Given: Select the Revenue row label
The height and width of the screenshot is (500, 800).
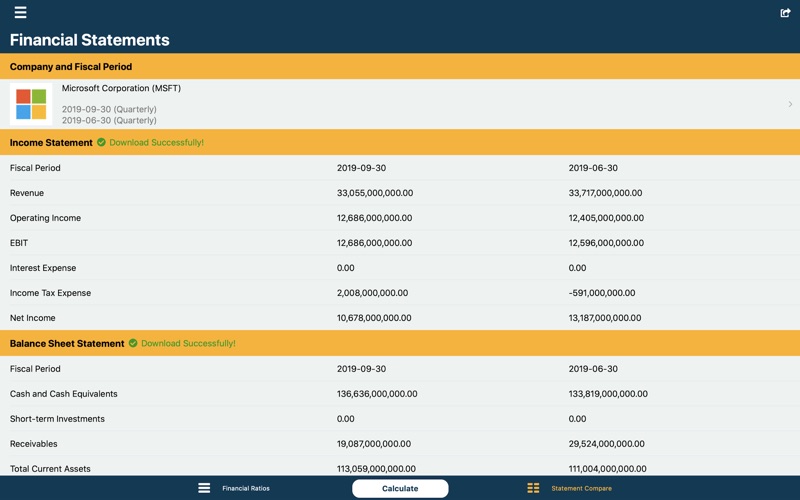Looking at the screenshot, I should click(27, 193).
